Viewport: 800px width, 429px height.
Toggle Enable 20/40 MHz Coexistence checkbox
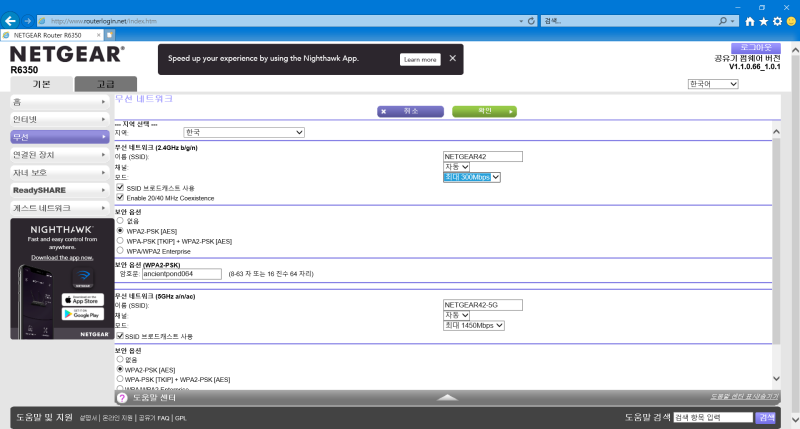coord(120,197)
